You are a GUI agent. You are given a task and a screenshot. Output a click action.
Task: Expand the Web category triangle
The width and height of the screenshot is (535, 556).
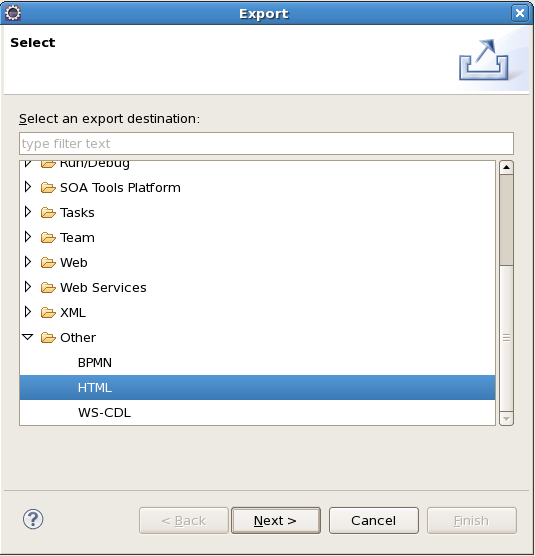pyautogui.click(x=28, y=262)
